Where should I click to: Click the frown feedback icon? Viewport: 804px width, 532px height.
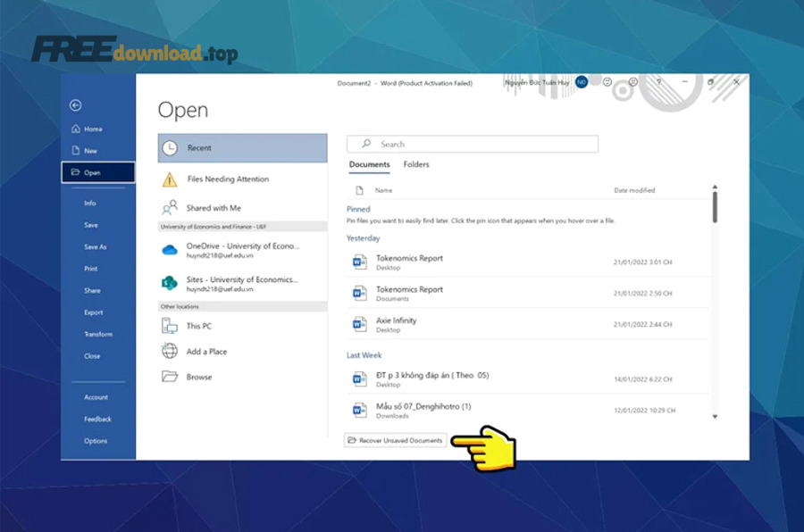pyautogui.click(x=633, y=81)
